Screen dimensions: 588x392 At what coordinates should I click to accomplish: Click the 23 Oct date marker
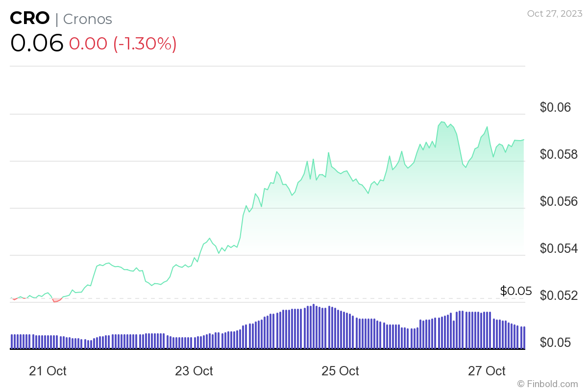point(194,371)
